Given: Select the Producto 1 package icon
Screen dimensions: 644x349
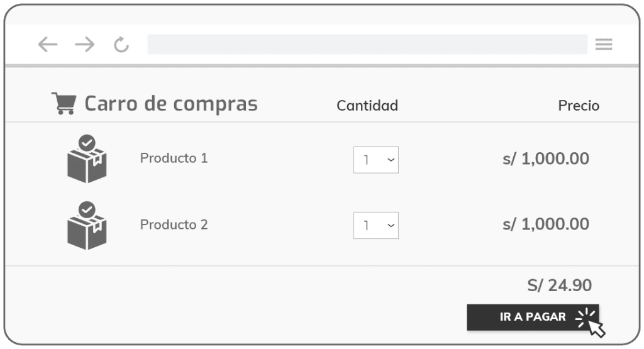Looking at the screenshot, I should [x=87, y=165].
